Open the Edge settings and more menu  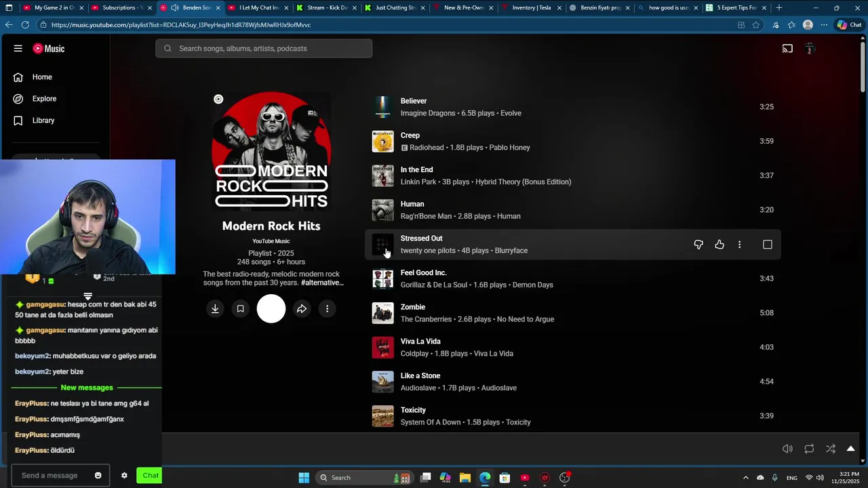(824, 25)
